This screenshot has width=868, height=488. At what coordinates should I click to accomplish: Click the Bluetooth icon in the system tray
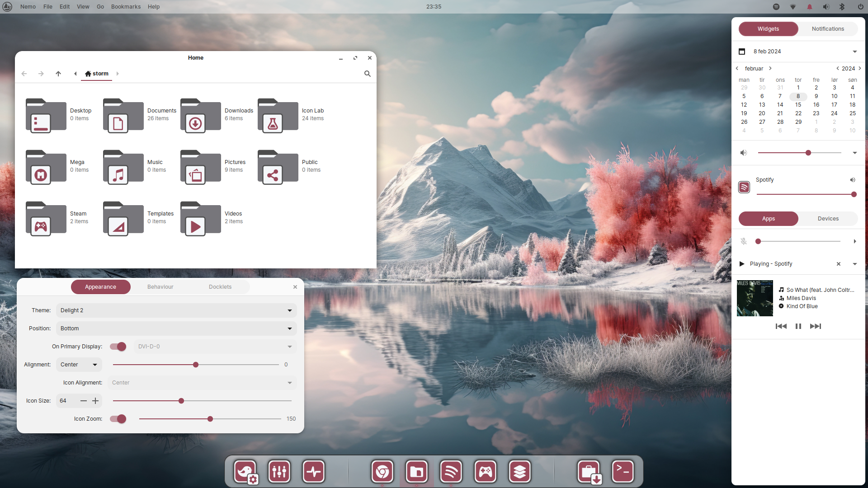pyautogui.click(x=842, y=6)
